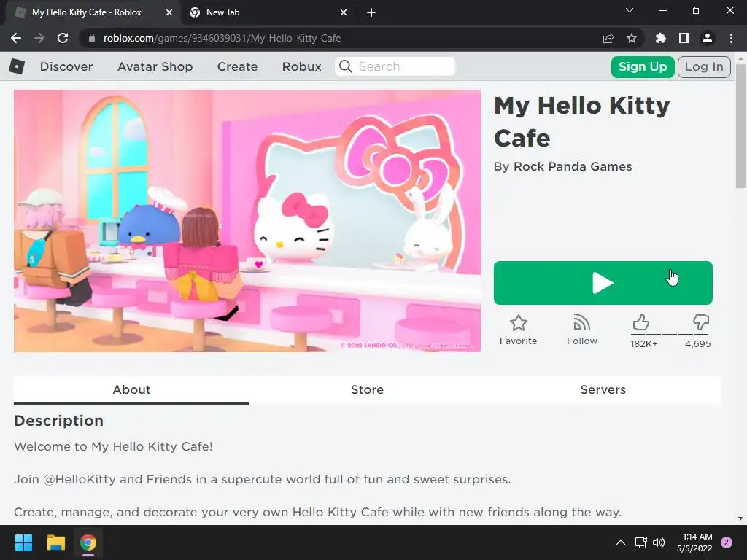Screen dimensions: 747x560
Task: Open the Chrome profile avatar icon
Action: (x=708, y=38)
